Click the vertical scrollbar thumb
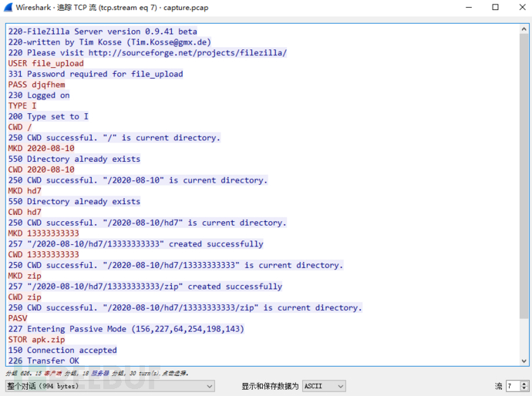Viewport: 532px width, 396px height. [524, 176]
